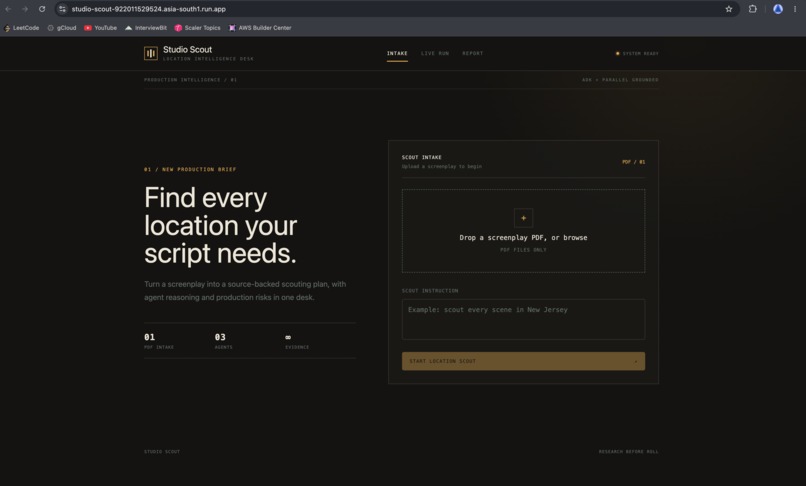Click the browser address bar URL
The image size is (806, 486).
pyautogui.click(x=149, y=9)
